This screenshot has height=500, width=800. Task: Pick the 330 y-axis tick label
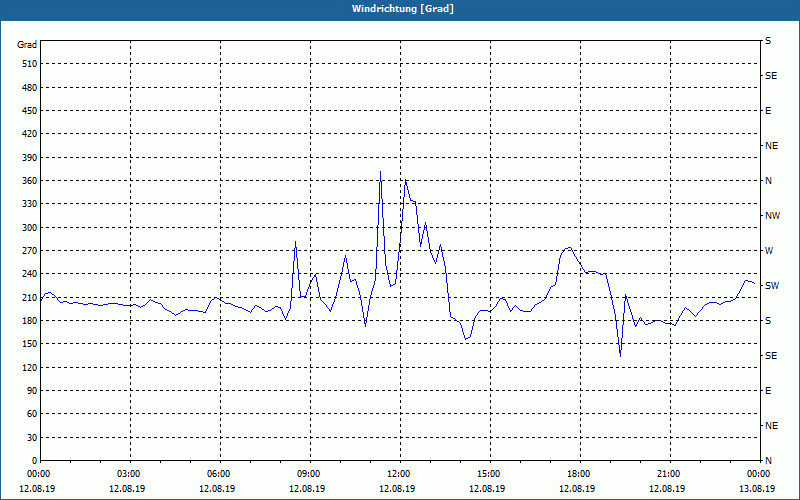(30, 204)
